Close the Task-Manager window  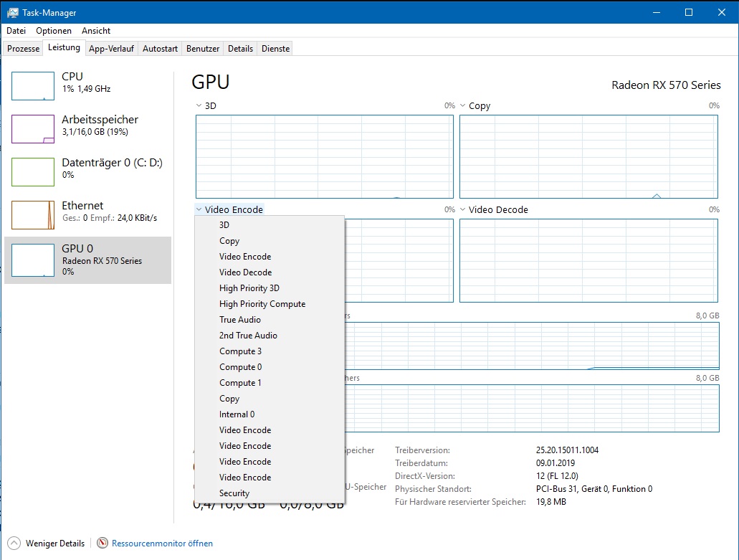722,12
